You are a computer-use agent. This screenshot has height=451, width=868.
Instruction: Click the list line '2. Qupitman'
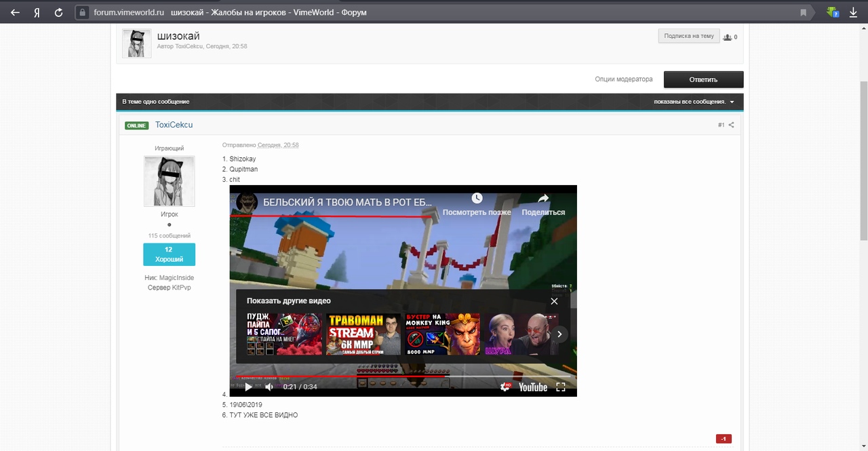click(240, 169)
